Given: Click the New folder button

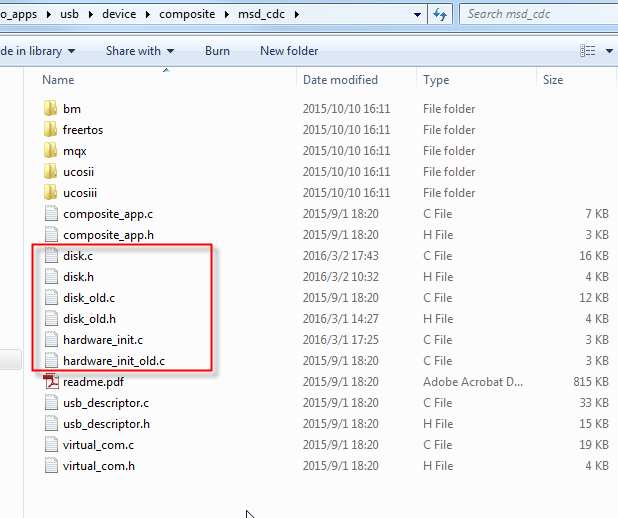Looking at the screenshot, I should (289, 51).
